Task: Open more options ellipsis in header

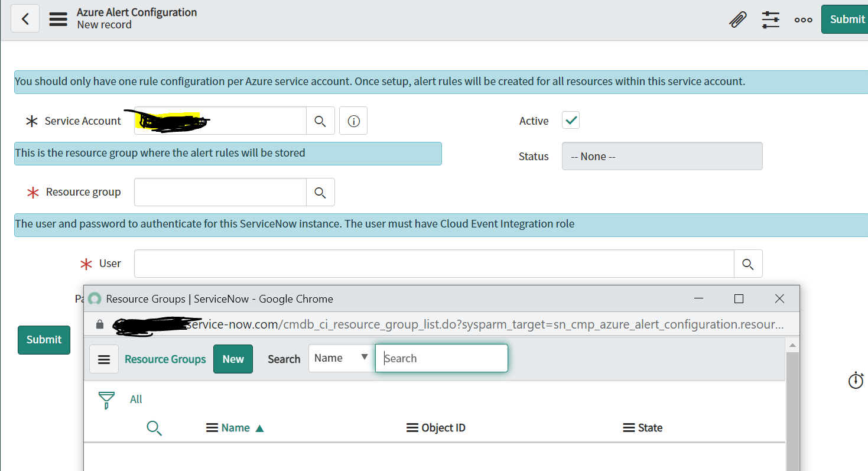Action: coord(803,20)
